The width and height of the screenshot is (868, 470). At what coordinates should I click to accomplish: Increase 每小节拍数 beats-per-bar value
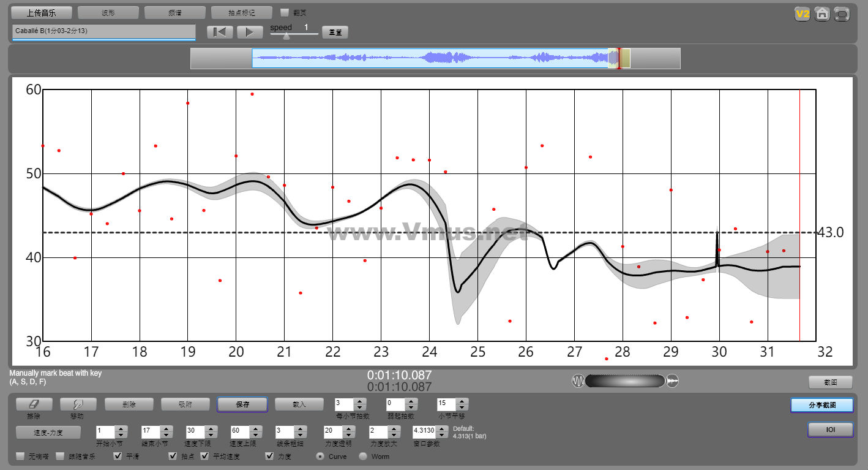point(360,401)
